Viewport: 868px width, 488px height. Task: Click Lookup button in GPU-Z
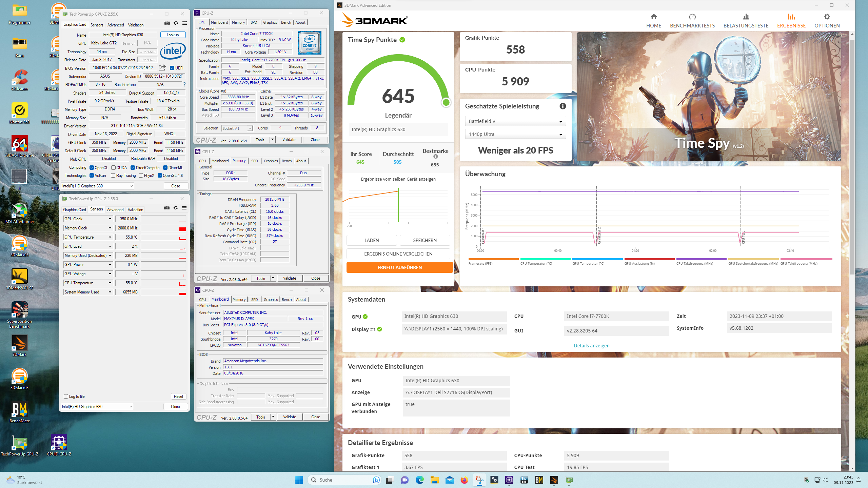point(173,35)
